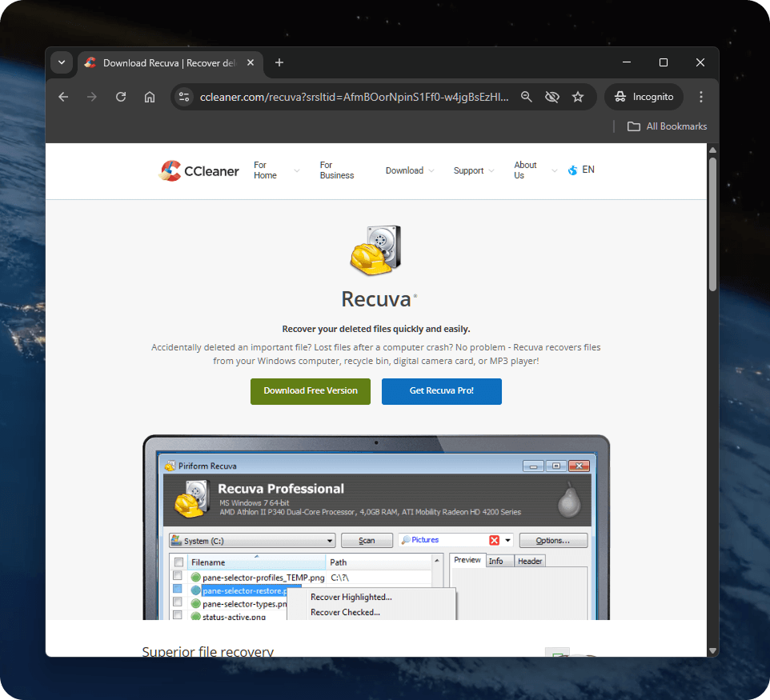The height and width of the screenshot is (700, 770).
Task: Check the status-active.png checkbox
Action: [x=178, y=615]
